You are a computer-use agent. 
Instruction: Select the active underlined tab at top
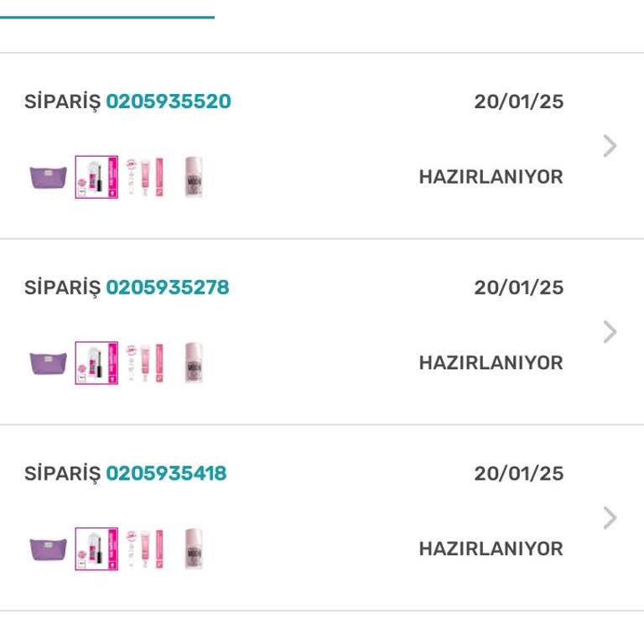tap(106, 10)
